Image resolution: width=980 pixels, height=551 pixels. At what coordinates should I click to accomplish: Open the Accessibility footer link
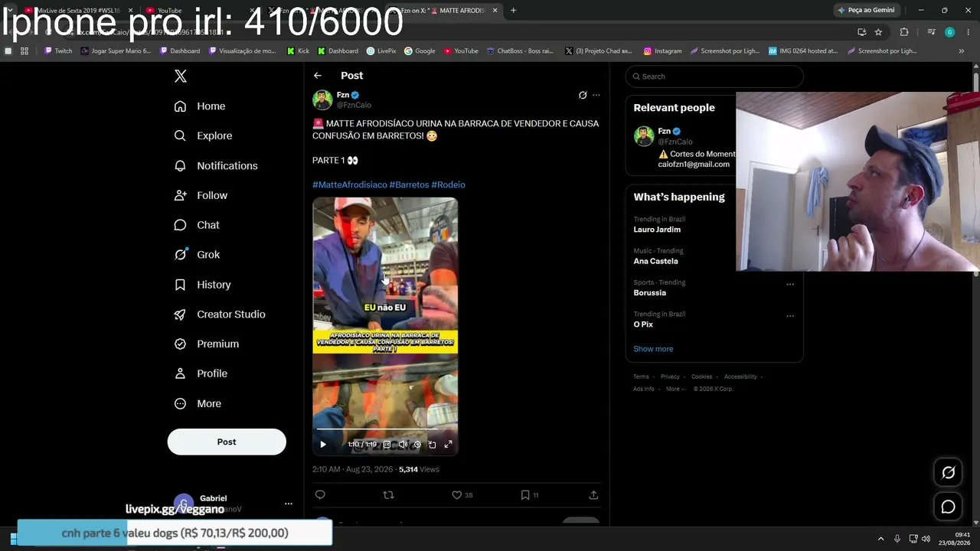click(740, 377)
